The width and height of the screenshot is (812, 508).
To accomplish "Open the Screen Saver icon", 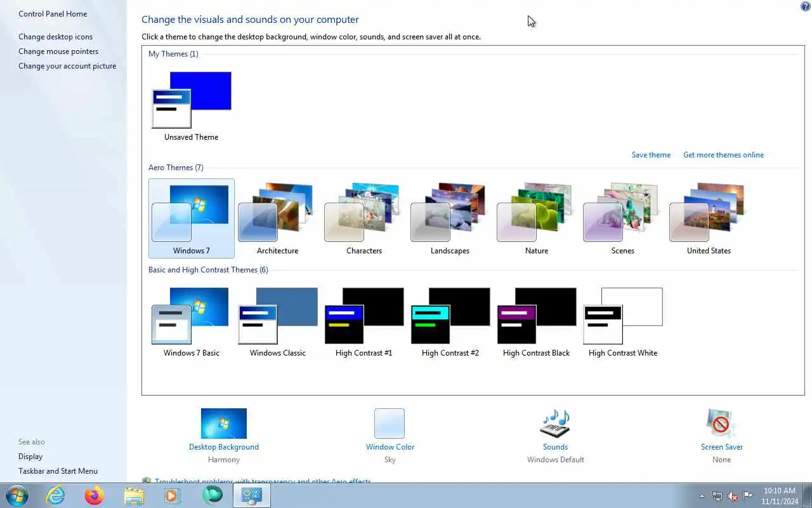I will tap(721, 424).
